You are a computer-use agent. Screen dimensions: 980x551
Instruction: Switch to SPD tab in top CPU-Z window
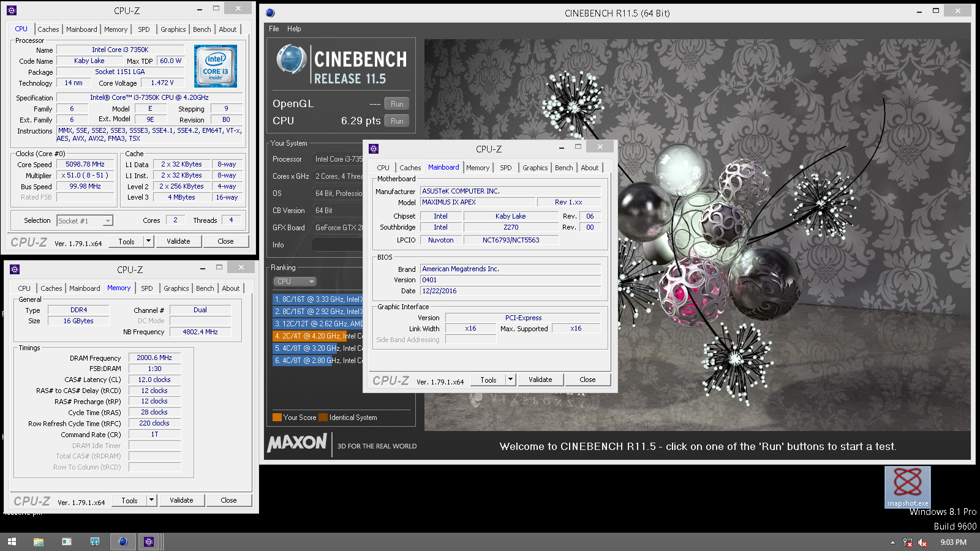[x=144, y=29]
